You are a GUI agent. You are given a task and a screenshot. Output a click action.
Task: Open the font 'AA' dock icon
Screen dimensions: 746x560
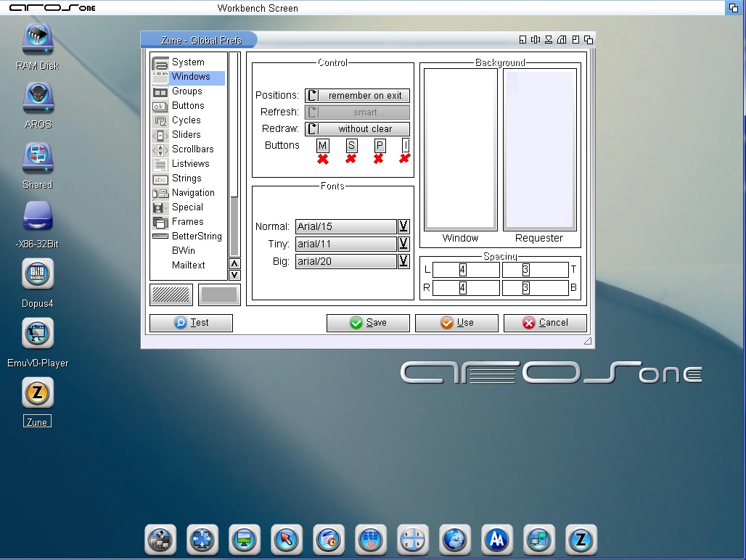pyautogui.click(x=496, y=539)
